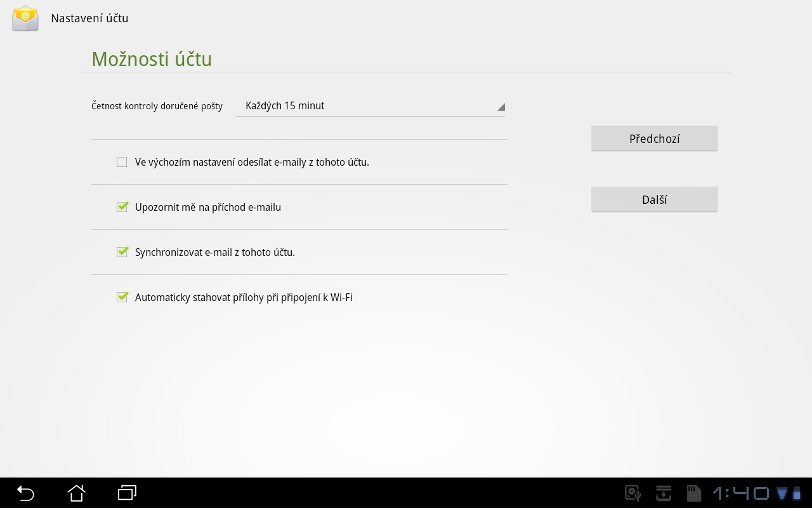Open the 1:40 clock in status bar
This screenshot has height=508, width=812.
(x=741, y=493)
